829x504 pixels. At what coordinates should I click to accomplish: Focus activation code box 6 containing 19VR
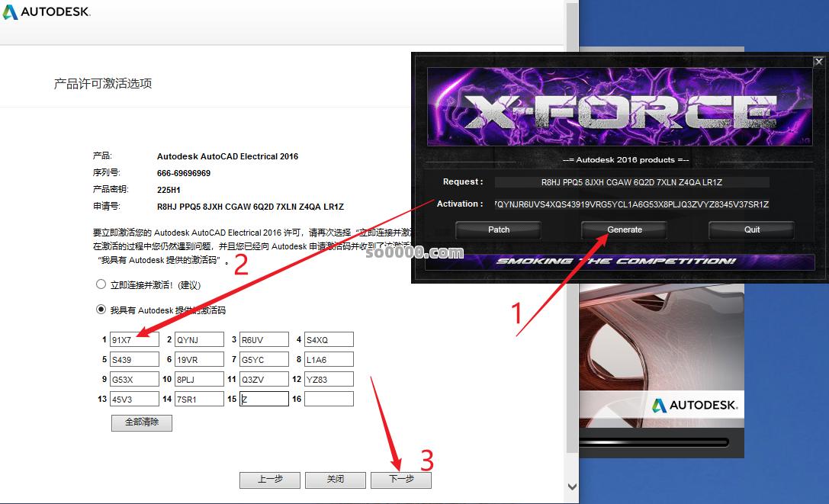(199, 359)
